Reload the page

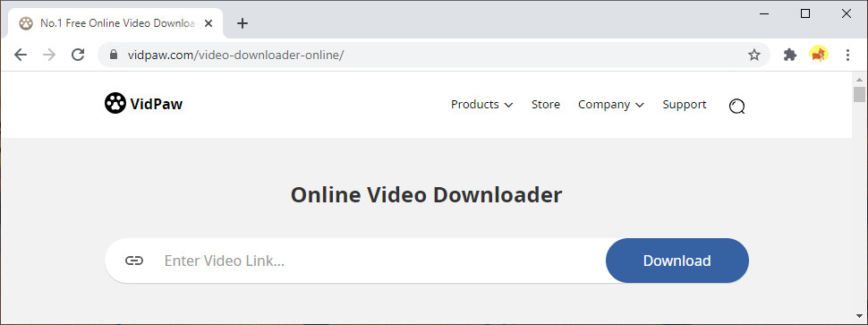coord(78,55)
